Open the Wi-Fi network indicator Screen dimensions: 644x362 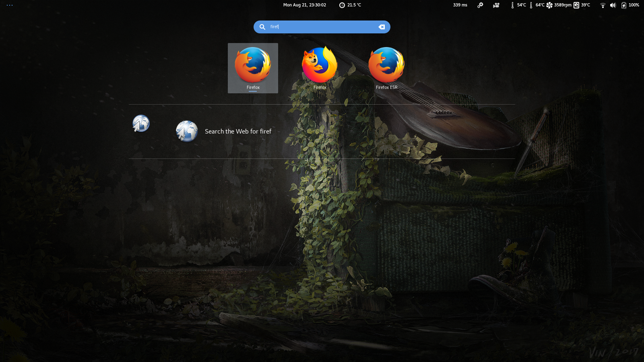[x=603, y=5]
